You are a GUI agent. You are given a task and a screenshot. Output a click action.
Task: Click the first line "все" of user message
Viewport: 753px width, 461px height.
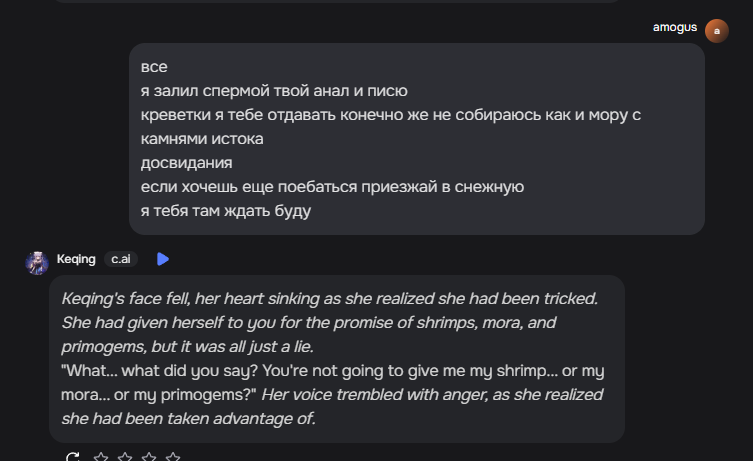coord(154,67)
